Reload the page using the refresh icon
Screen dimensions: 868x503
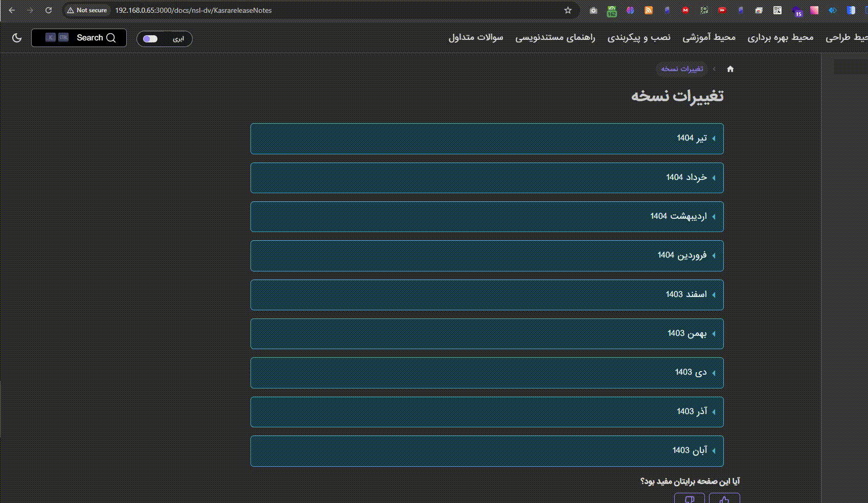(49, 10)
